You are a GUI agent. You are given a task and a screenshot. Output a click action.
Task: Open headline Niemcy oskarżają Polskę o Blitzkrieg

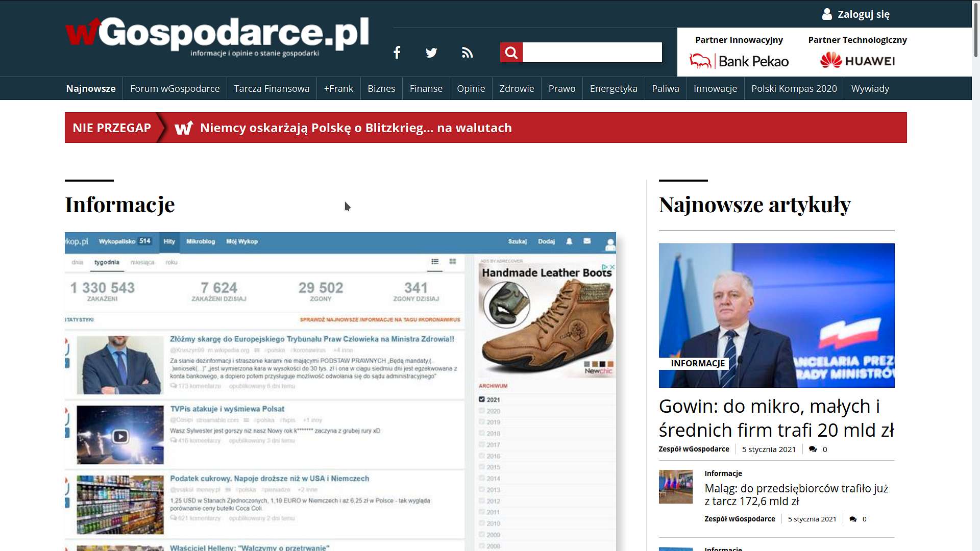(x=356, y=128)
